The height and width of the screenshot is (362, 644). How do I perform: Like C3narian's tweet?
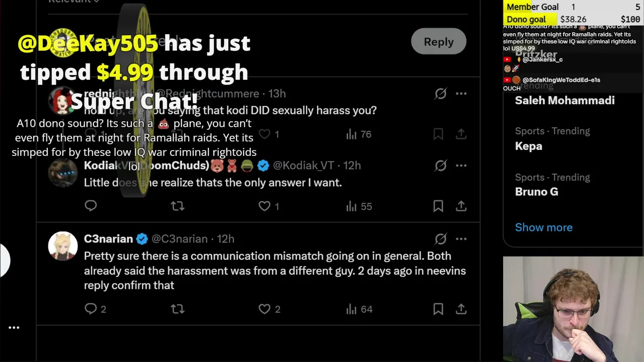tap(265, 309)
